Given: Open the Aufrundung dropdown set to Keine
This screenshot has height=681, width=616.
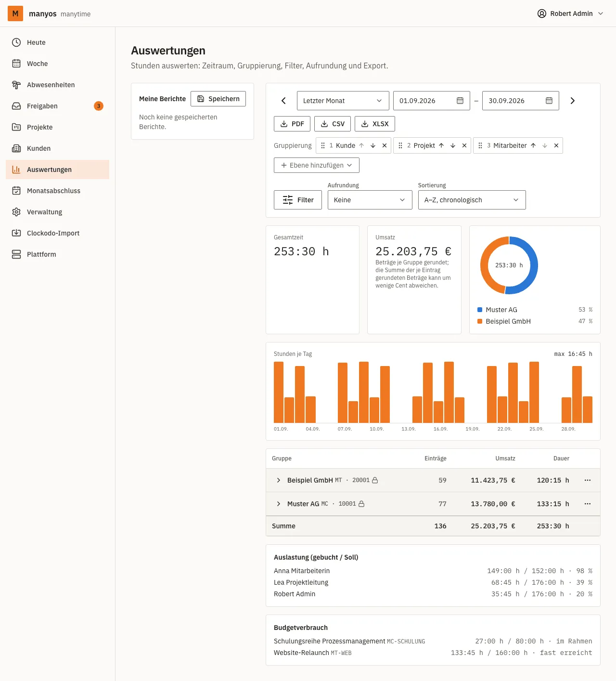Looking at the screenshot, I should 370,200.
